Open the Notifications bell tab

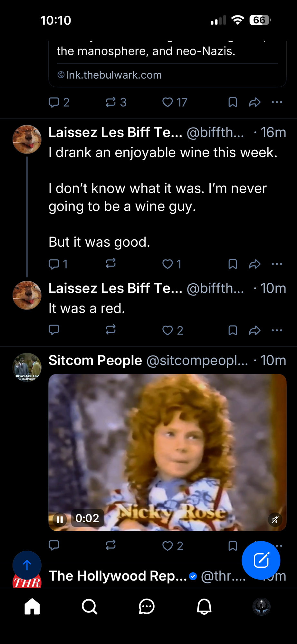tap(204, 607)
